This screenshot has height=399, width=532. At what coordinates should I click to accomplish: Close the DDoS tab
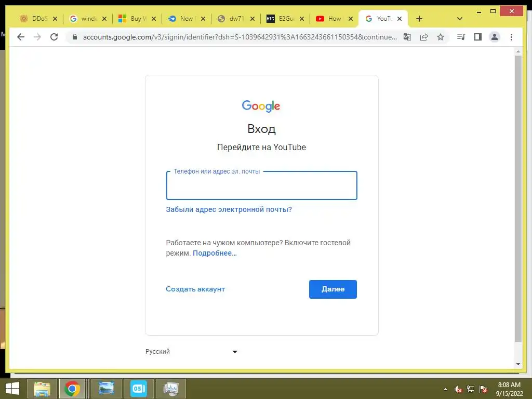[55, 19]
